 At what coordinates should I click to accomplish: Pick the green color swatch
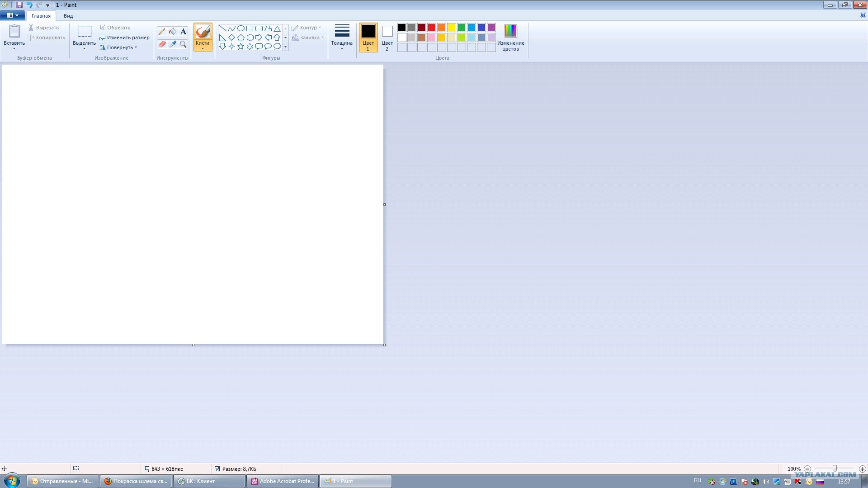click(462, 28)
